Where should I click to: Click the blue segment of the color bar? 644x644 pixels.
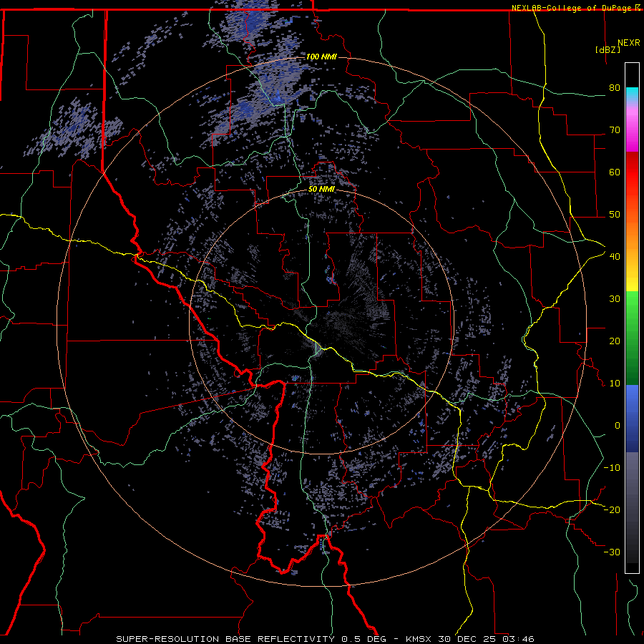tap(632, 419)
